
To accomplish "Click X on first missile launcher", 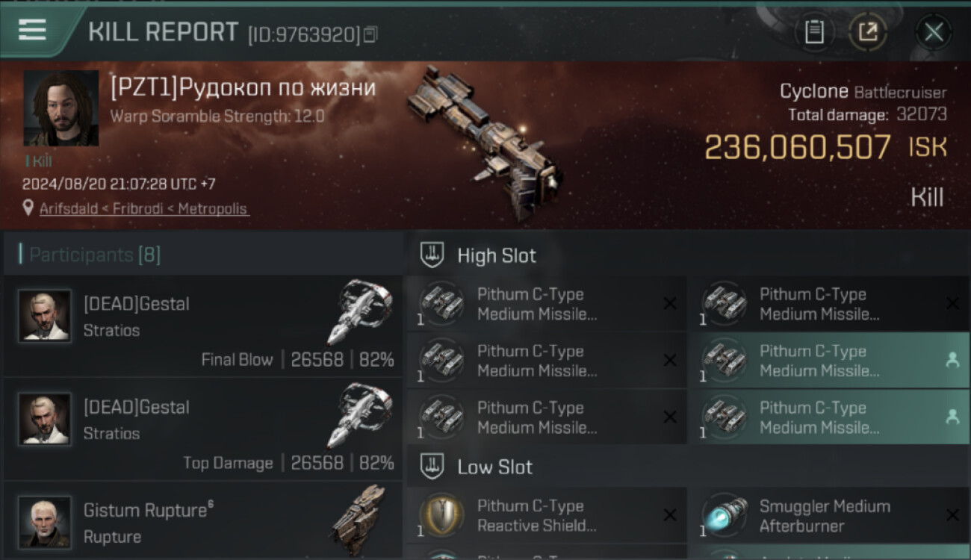I will [x=670, y=303].
